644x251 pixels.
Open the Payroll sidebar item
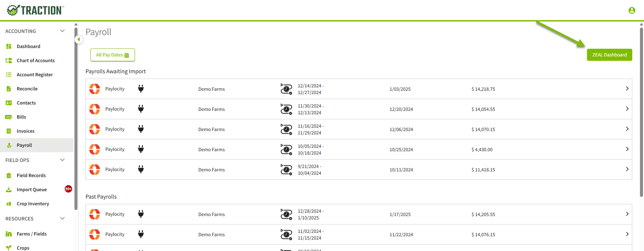(37, 145)
